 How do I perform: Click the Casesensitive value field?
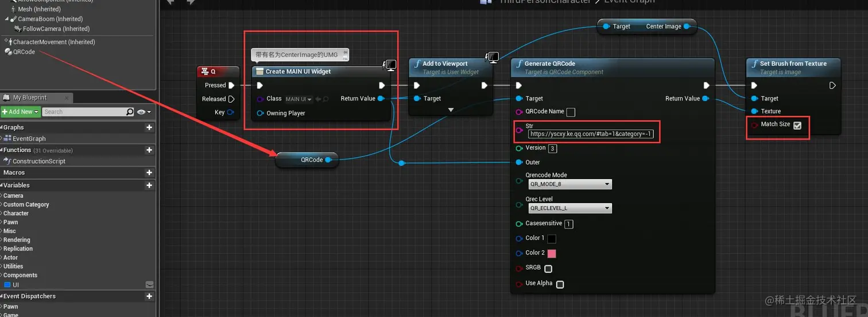pos(568,224)
